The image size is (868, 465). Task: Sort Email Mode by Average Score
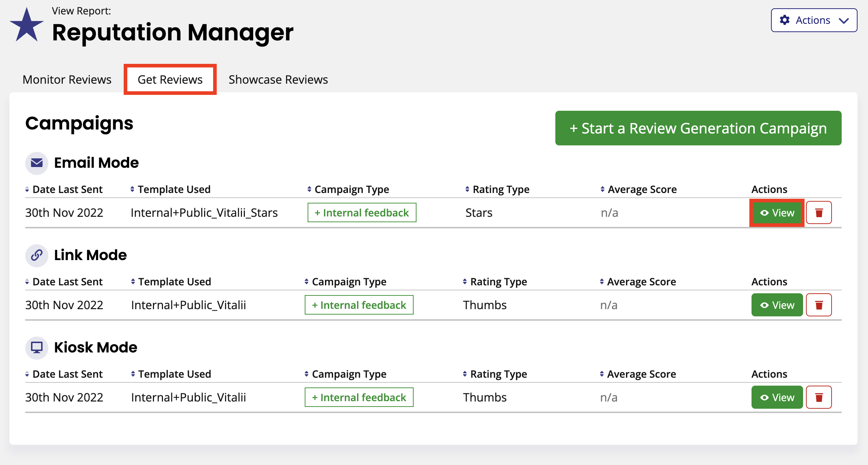pyautogui.click(x=639, y=189)
